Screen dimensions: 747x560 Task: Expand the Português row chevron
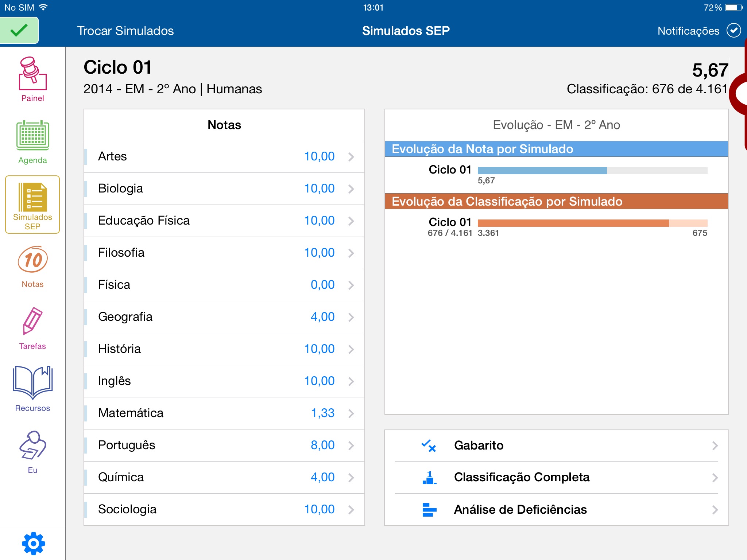pyautogui.click(x=351, y=446)
